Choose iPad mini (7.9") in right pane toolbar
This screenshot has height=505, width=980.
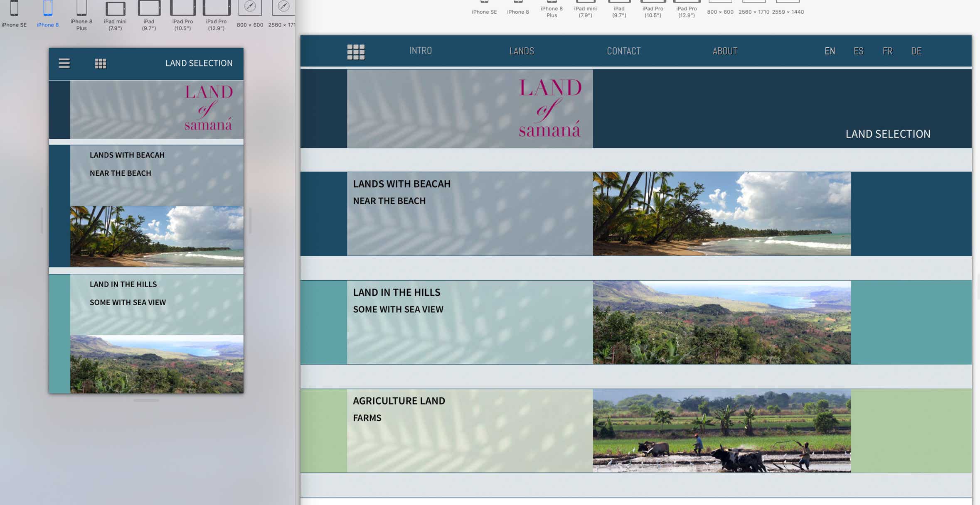[585, 9]
